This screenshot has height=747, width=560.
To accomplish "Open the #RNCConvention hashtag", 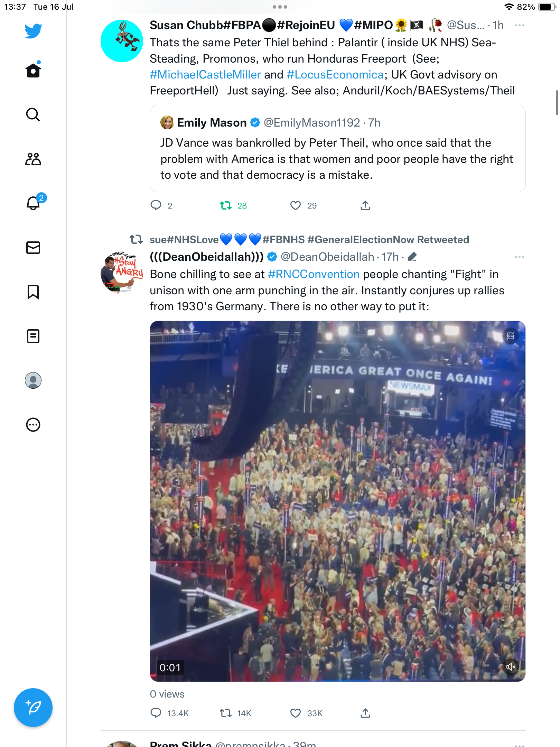I will pos(314,274).
